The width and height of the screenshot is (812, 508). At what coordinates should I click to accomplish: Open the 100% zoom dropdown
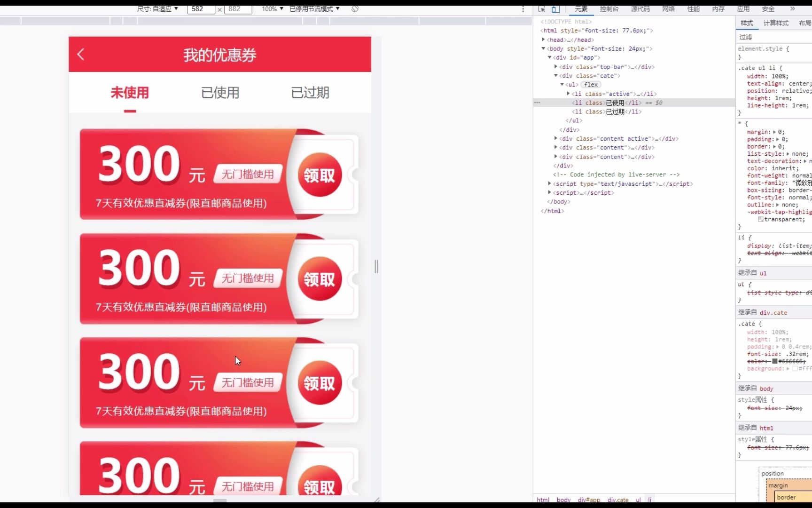click(273, 9)
